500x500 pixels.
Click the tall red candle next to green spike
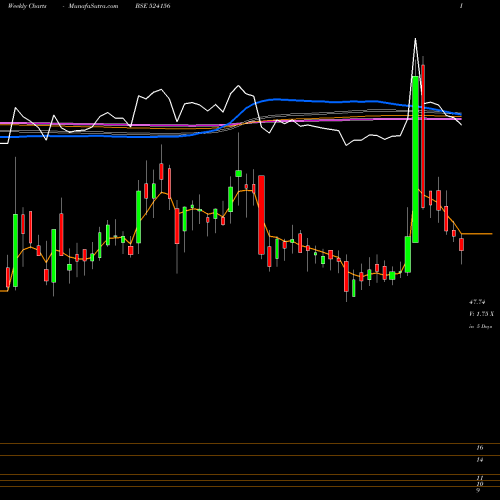click(x=423, y=136)
